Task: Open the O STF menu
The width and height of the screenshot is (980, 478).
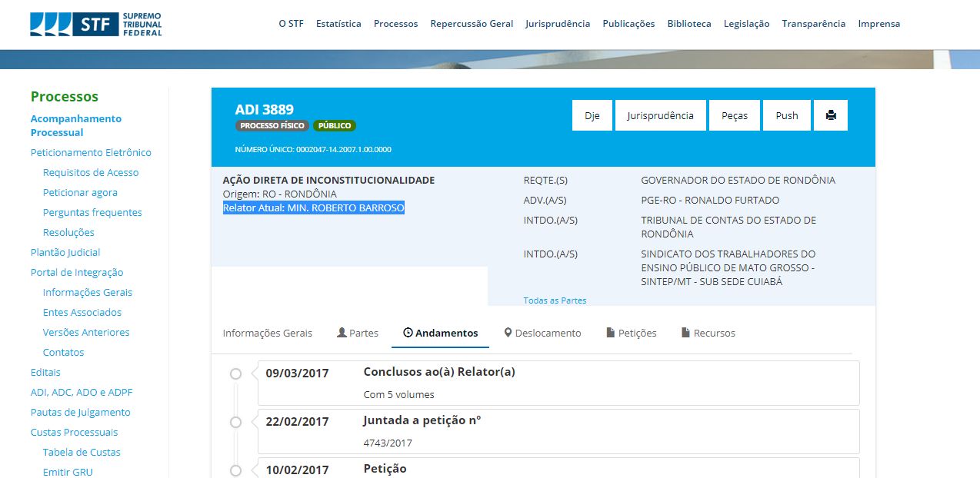Action: (x=291, y=24)
